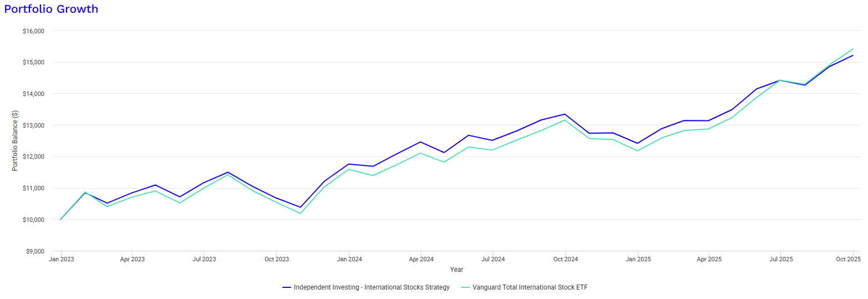Click the $16,000 y-axis label
The height and width of the screenshot is (299, 868).
click(x=34, y=31)
